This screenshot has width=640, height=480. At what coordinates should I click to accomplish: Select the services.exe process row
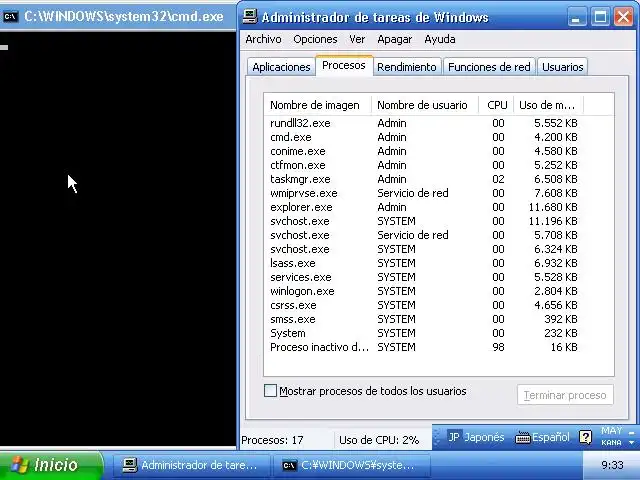tap(424, 277)
